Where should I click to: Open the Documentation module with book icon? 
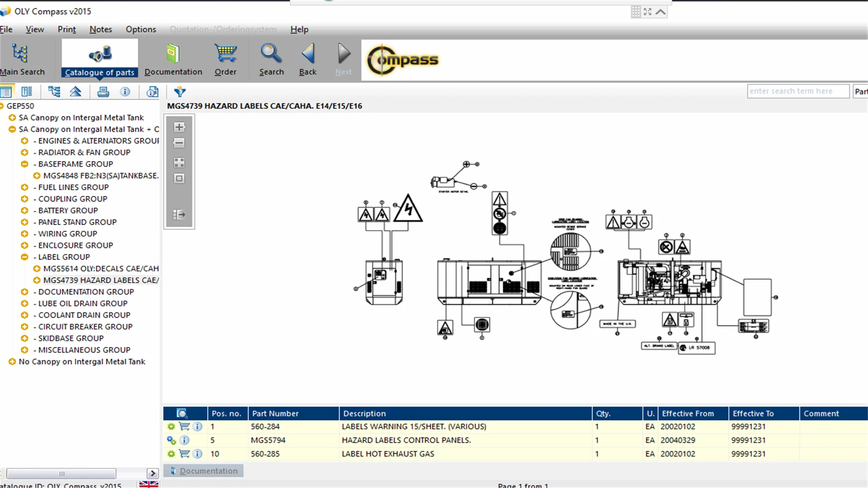click(x=173, y=60)
